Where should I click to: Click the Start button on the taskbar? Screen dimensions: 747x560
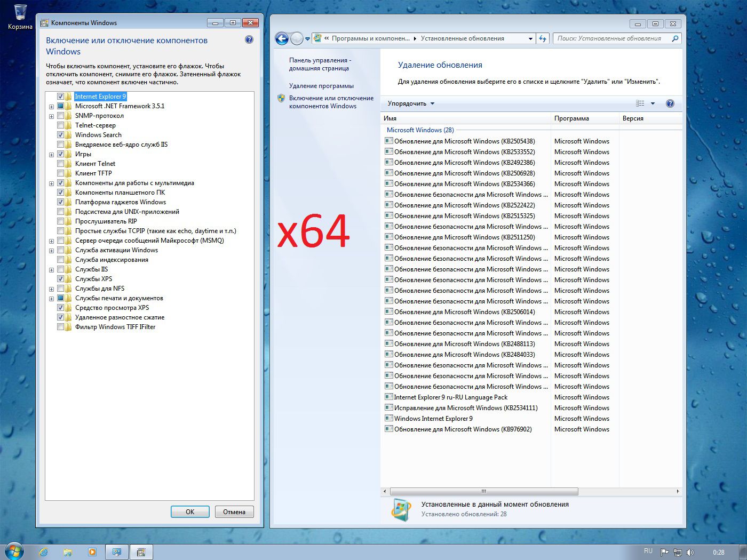pos(14,551)
